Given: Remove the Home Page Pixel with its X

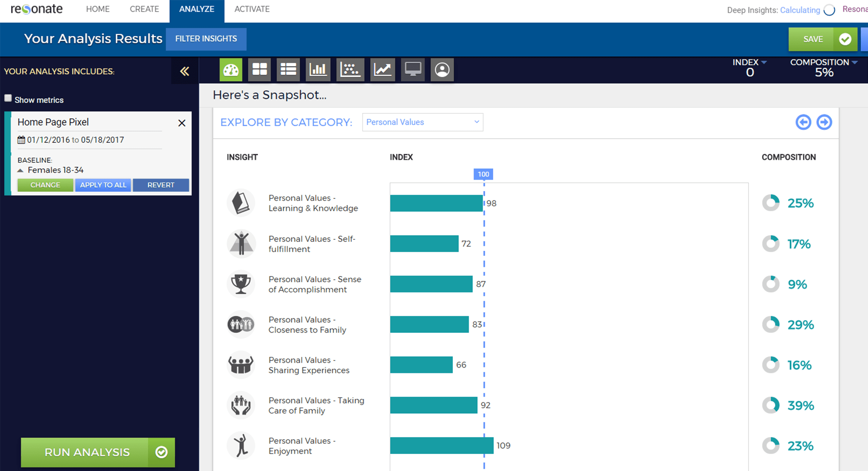Looking at the screenshot, I should coord(182,123).
